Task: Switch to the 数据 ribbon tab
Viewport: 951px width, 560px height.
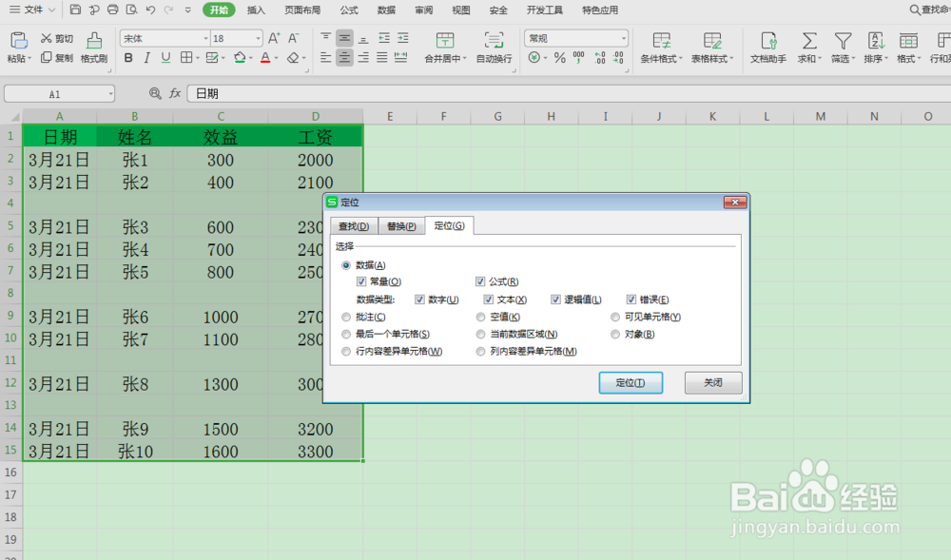Action: click(x=386, y=10)
